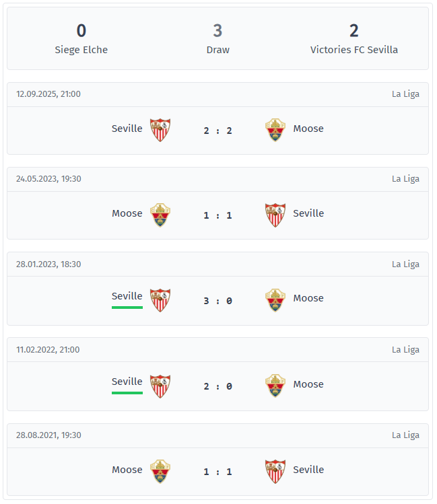Viewport: 437px width, 504px height.
Task: Select the Siege Elche summary
Action: (81, 38)
